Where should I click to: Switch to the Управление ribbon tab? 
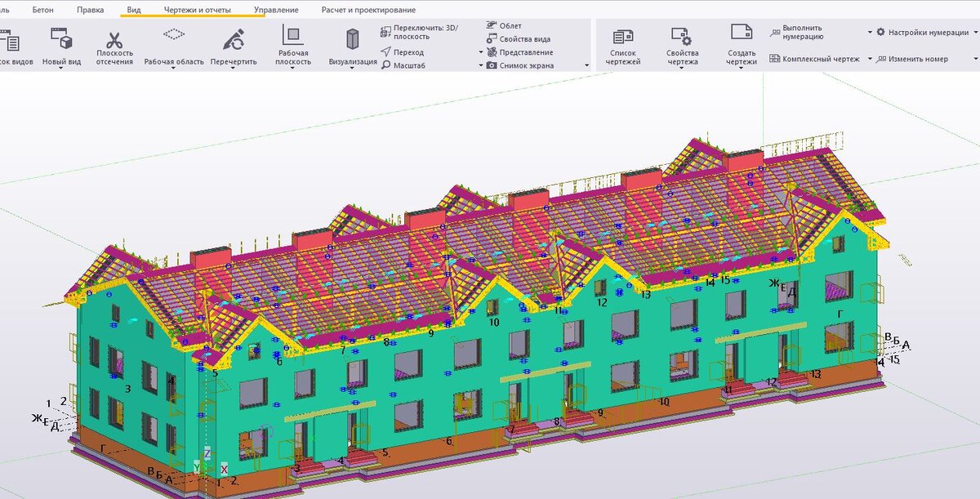point(278,10)
